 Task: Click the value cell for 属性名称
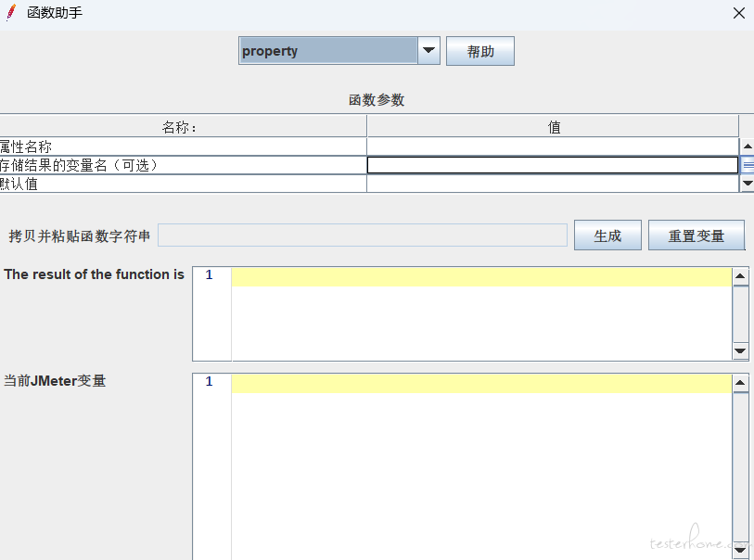[553, 146]
